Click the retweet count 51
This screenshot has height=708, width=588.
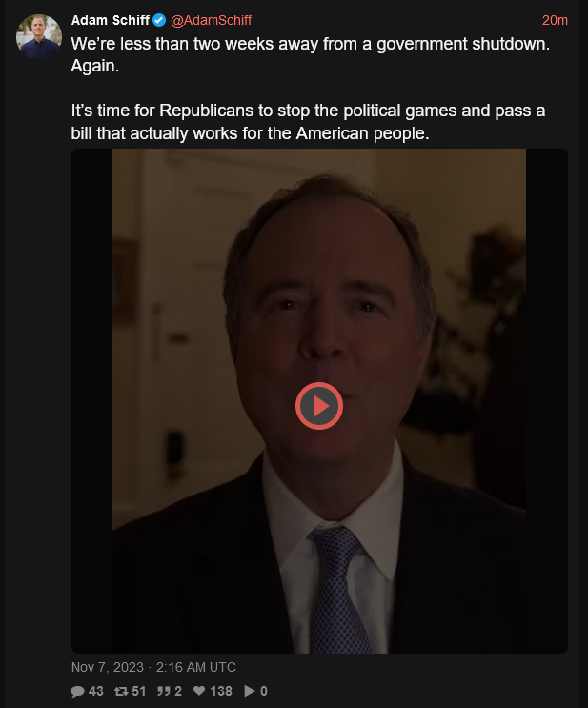(x=138, y=691)
